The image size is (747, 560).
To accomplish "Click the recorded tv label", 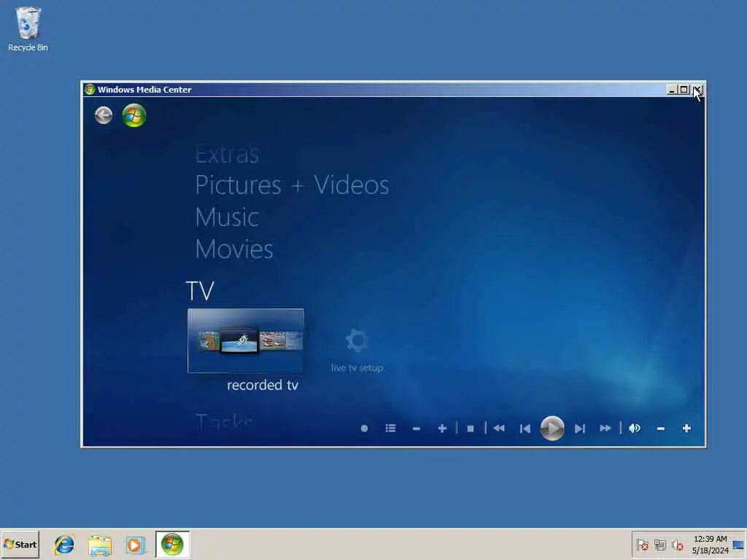I will tap(263, 385).
